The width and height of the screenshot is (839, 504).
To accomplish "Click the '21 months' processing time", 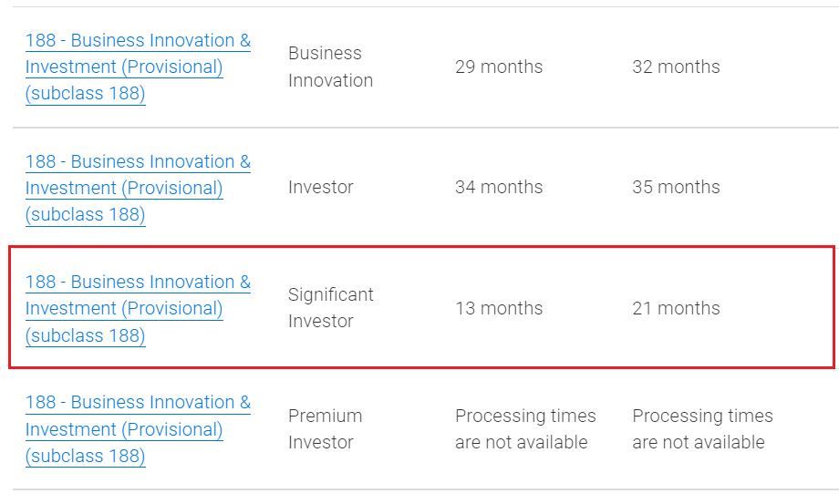I will point(676,309).
